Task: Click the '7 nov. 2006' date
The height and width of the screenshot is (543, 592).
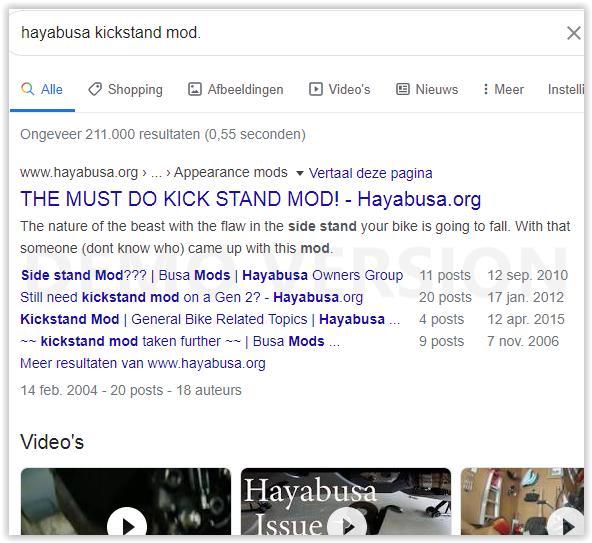Action: pos(523,341)
